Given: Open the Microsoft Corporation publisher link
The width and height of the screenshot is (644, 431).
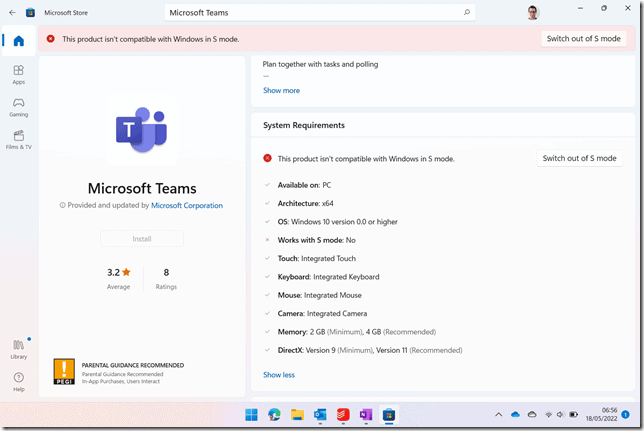Looking at the screenshot, I should (187, 205).
